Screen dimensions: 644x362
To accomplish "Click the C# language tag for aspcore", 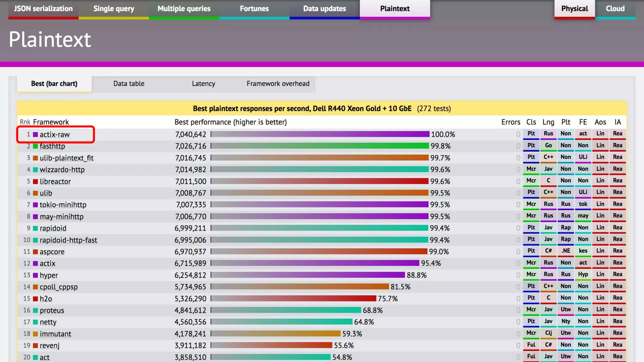I will 548,251.
